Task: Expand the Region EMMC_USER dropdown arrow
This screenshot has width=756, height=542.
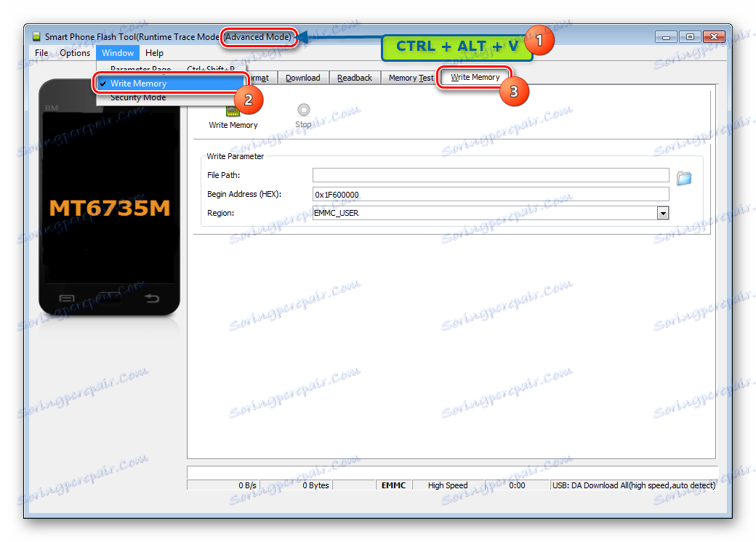Action: 663,213
